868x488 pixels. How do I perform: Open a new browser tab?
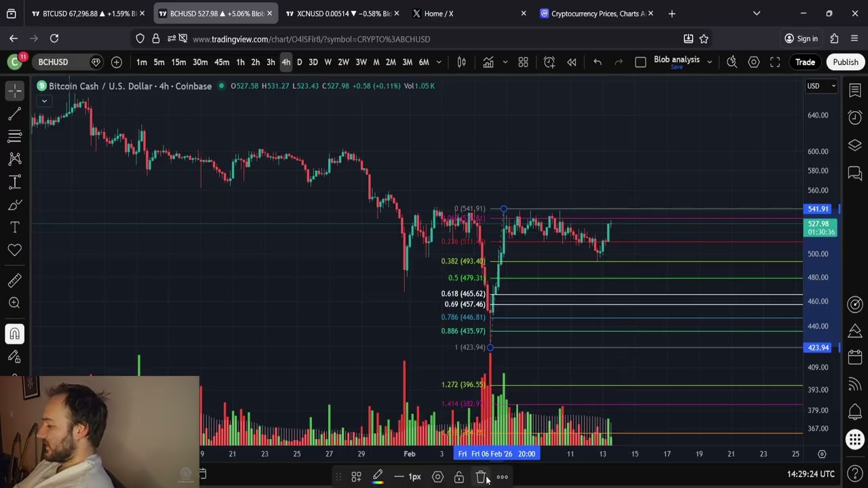671,14
